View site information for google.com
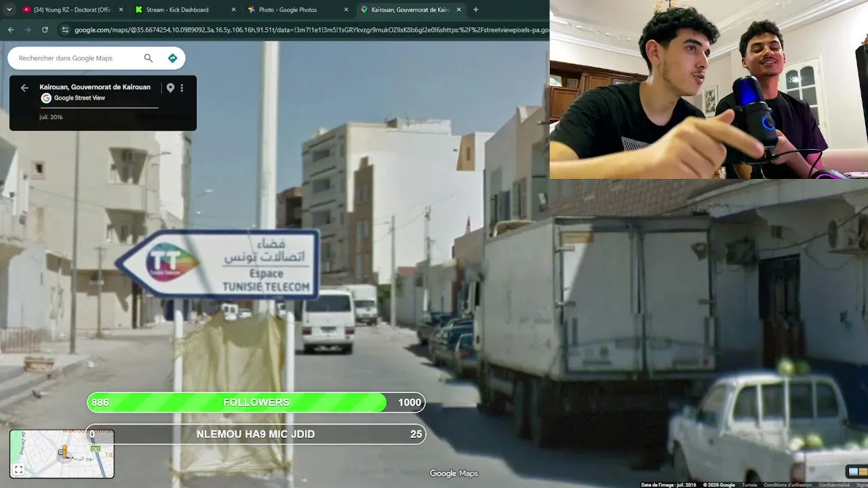This screenshot has width=868, height=488. pyautogui.click(x=65, y=30)
